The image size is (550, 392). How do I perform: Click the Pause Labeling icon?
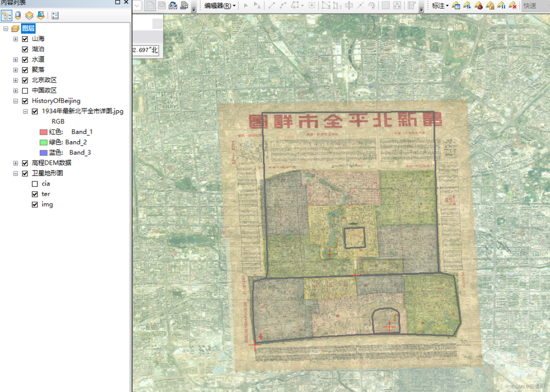[x=501, y=6]
